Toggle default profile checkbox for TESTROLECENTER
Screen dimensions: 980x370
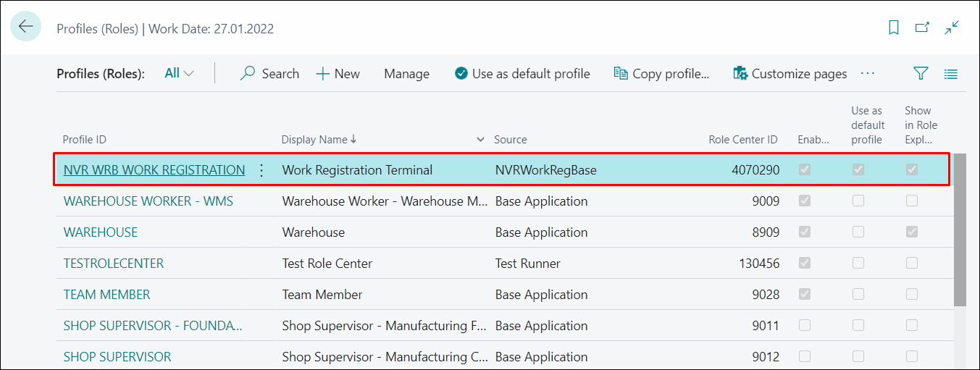click(858, 264)
